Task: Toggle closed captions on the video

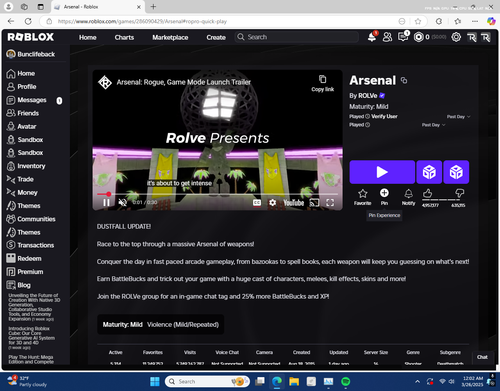Action: (257, 203)
